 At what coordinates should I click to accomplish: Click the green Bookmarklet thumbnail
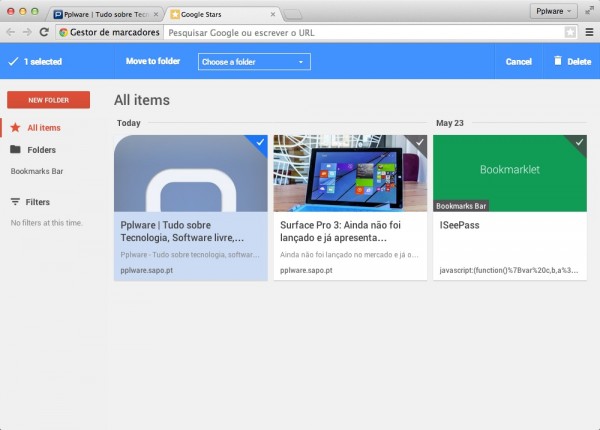510,173
